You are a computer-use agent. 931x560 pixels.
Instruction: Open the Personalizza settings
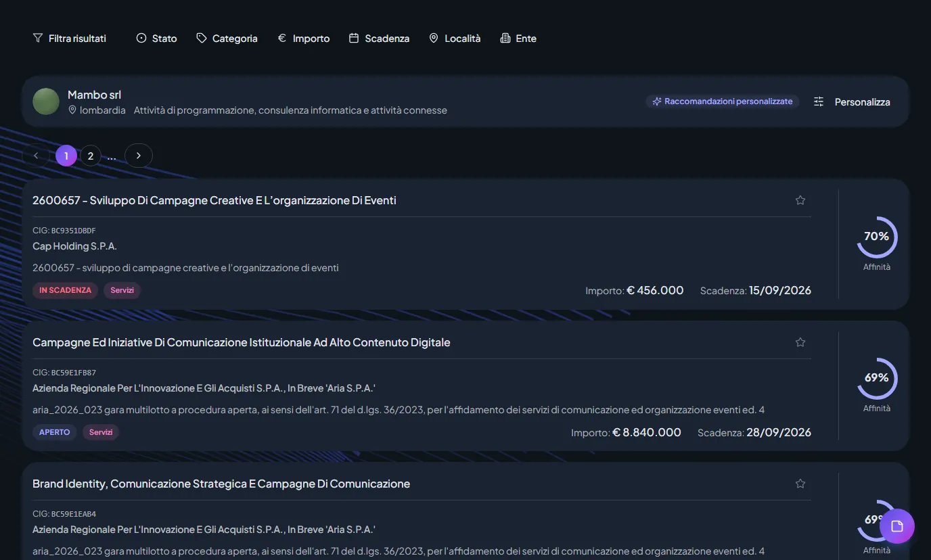[x=852, y=101]
